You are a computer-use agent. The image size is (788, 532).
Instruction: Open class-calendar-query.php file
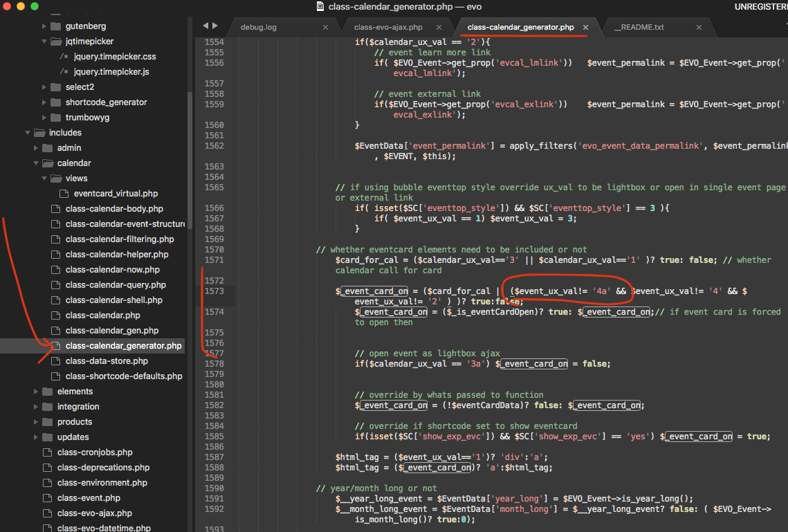pos(116,285)
